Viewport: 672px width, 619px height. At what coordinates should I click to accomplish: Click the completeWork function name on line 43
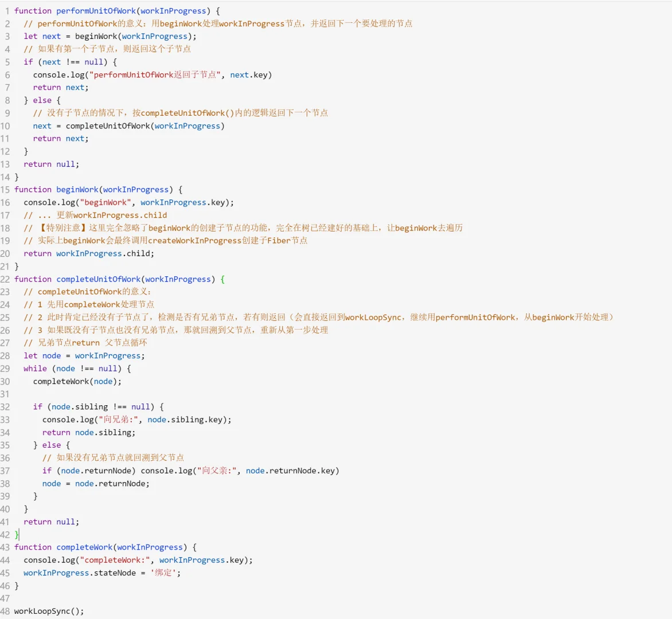click(x=84, y=547)
